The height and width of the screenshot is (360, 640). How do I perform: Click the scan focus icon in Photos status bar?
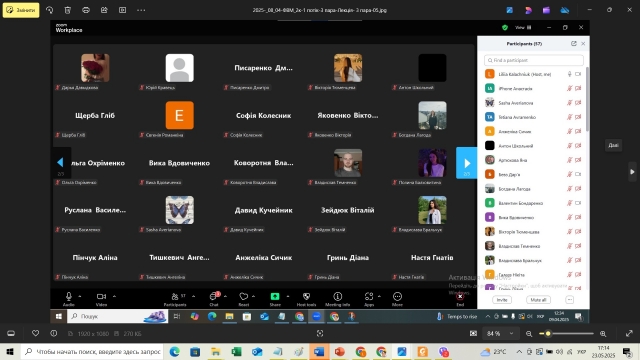click(320, 333)
